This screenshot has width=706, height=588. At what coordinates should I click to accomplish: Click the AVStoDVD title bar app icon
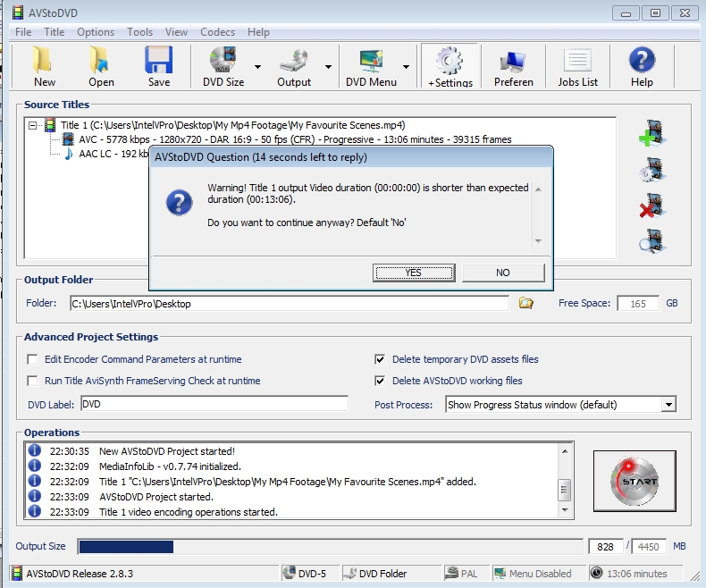[x=18, y=13]
